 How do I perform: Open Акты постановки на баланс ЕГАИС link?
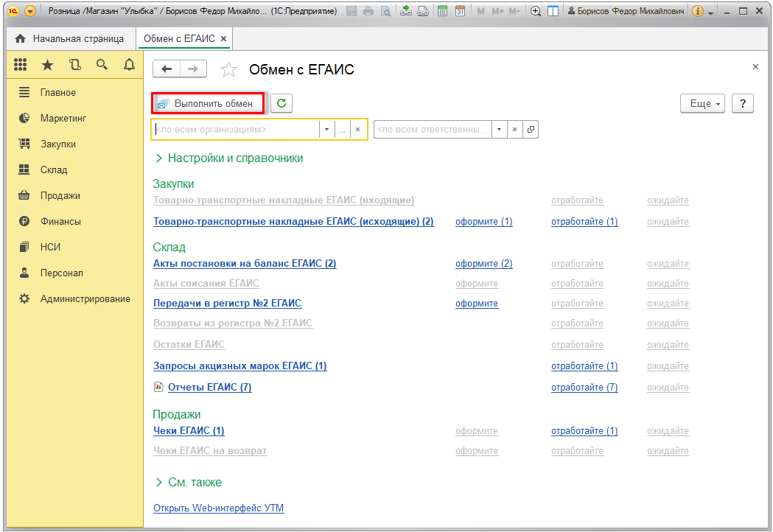245,263
